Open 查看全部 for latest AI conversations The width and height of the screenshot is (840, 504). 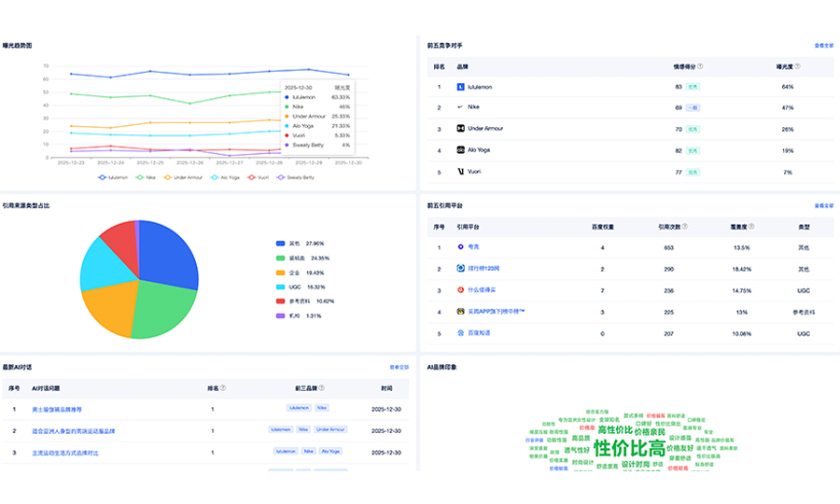point(399,367)
